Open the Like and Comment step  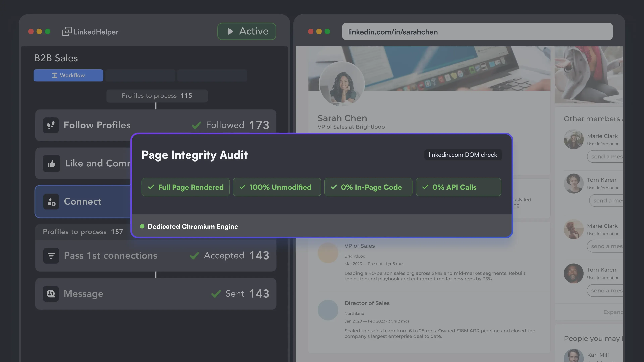coord(83,163)
